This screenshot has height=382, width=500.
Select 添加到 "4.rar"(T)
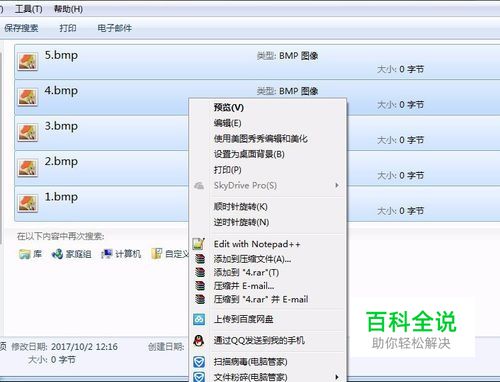[x=246, y=272]
